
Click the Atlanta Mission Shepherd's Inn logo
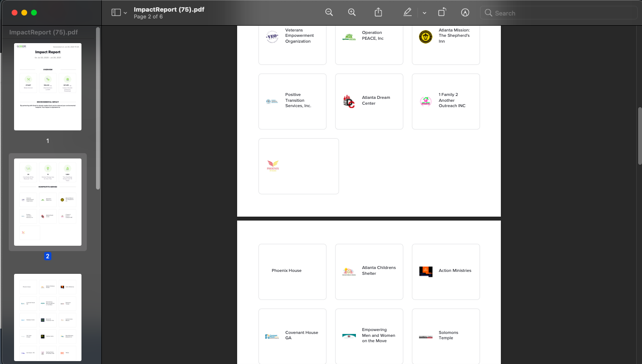click(x=425, y=37)
